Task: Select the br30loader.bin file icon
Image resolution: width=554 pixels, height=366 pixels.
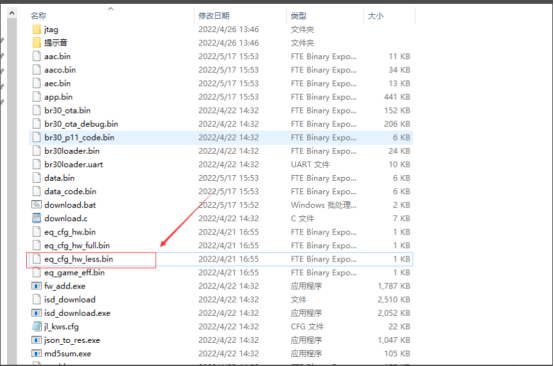Action: 36,151
